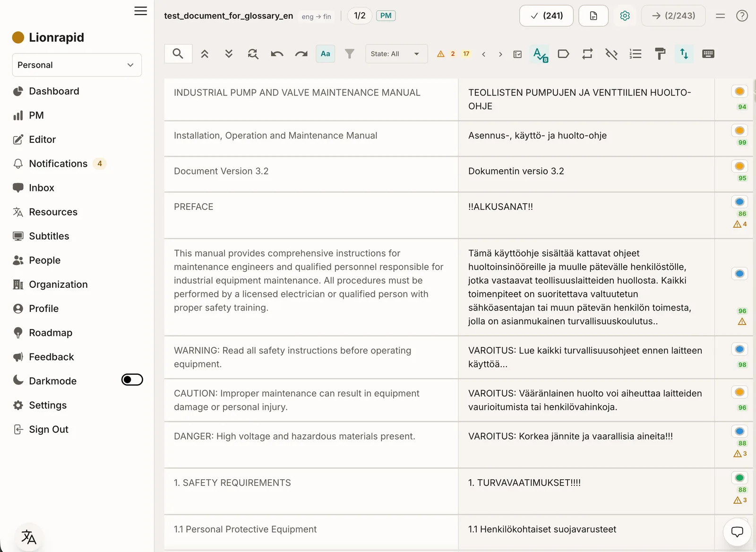Open the Feedback page
The image size is (756, 552).
[x=51, y=356]
